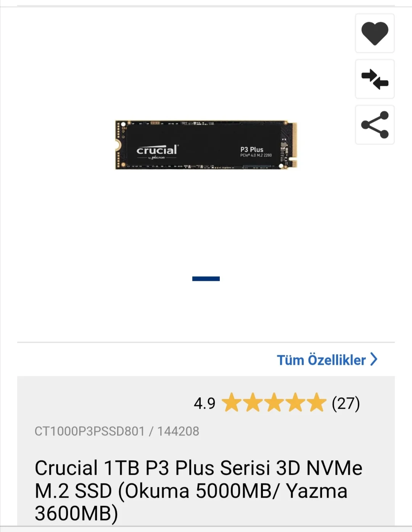Open the (27) reviews count
Viewport: 412px width, 532px height.
tap(346, 403)
